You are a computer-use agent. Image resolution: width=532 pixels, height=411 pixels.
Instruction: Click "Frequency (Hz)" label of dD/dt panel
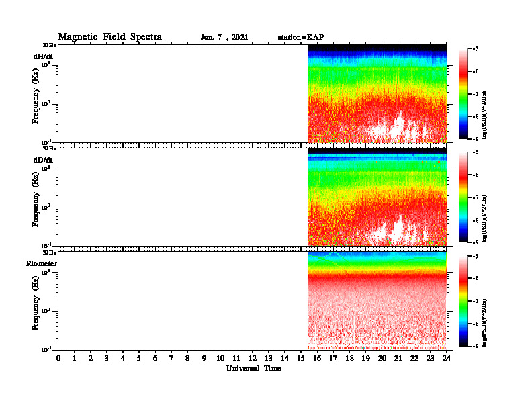(x=36, y=199)
